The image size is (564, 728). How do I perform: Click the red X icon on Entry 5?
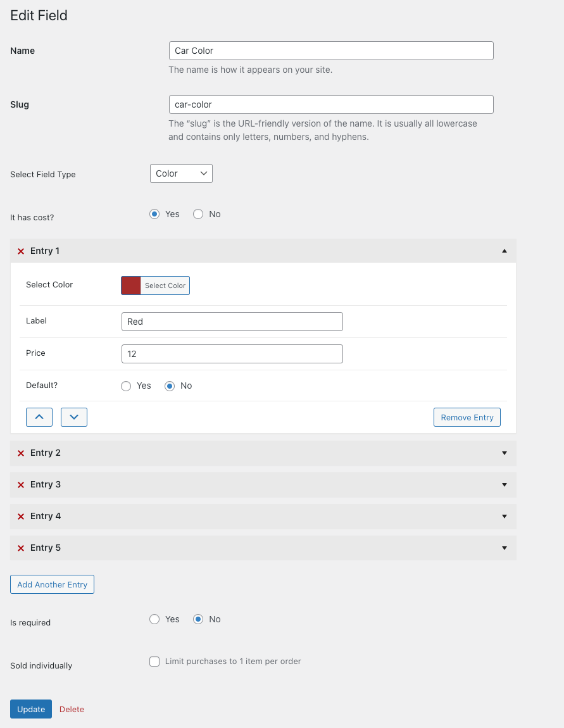[x=21, y=548]
